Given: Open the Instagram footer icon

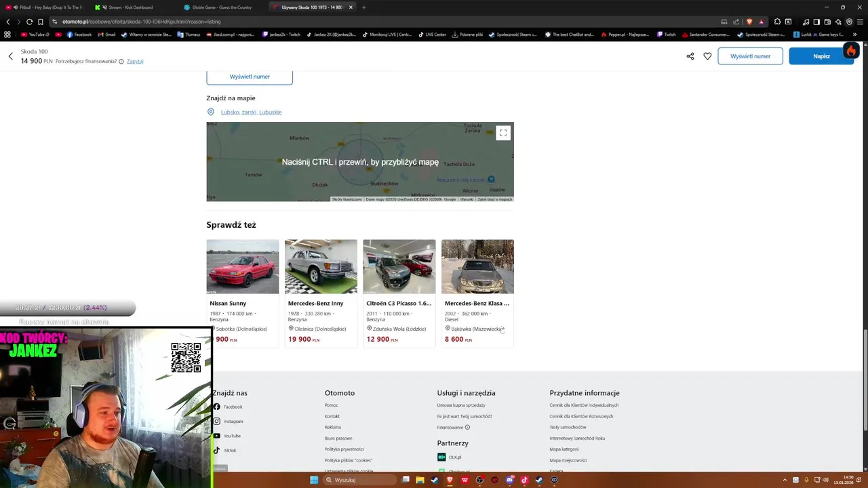Looking at the screenshot, I should pos(216,421).
